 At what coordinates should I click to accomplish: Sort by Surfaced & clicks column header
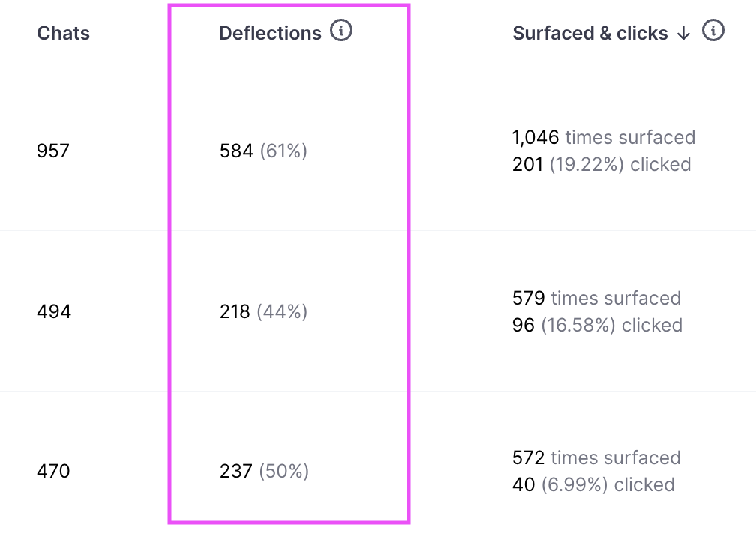click(590, 33)
